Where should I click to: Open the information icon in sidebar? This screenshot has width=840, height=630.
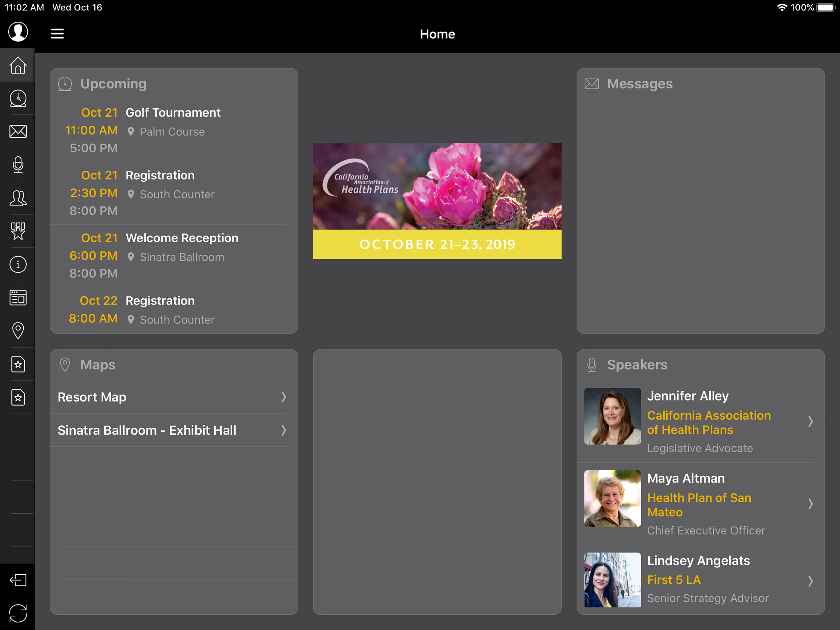pos(18,265)
